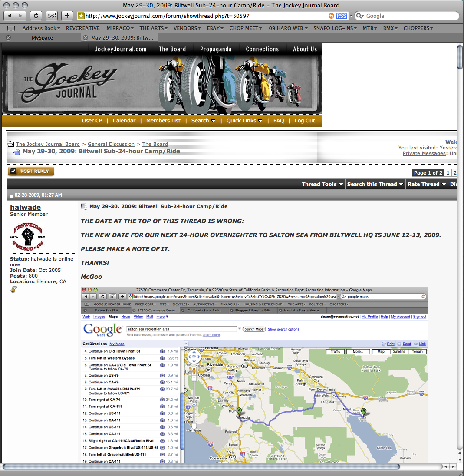This screenshot has height=476, width=464.
Task: Click the browser Forward arrow button
Action: click(x=20, y=16)
